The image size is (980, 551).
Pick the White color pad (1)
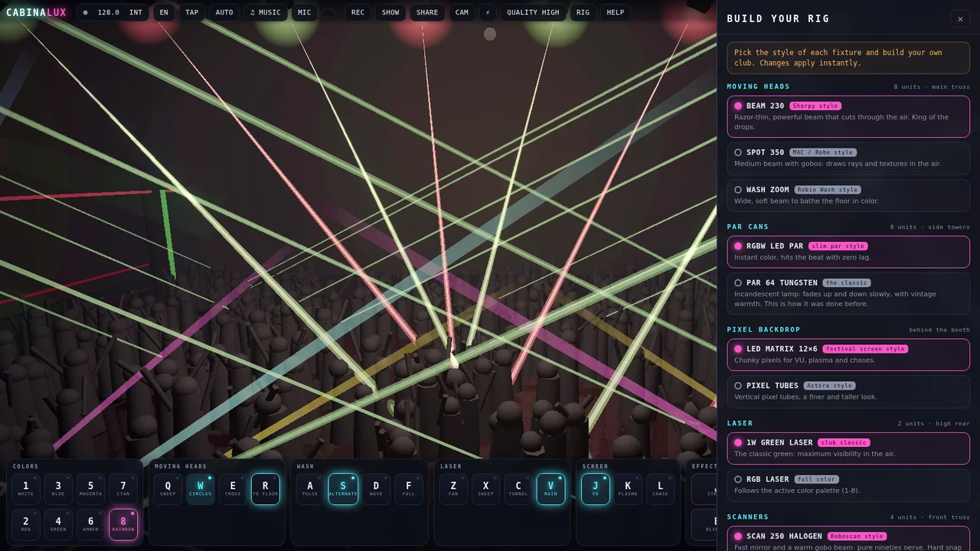click(x=26, y=489)
